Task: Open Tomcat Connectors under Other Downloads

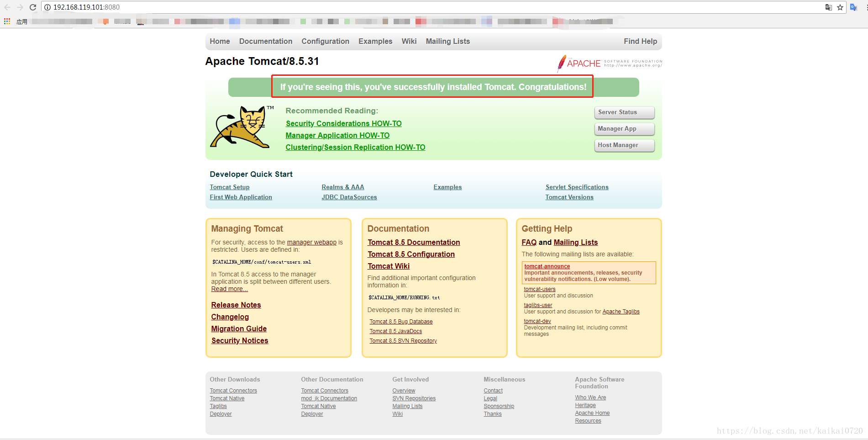Action: click(233, 391)
